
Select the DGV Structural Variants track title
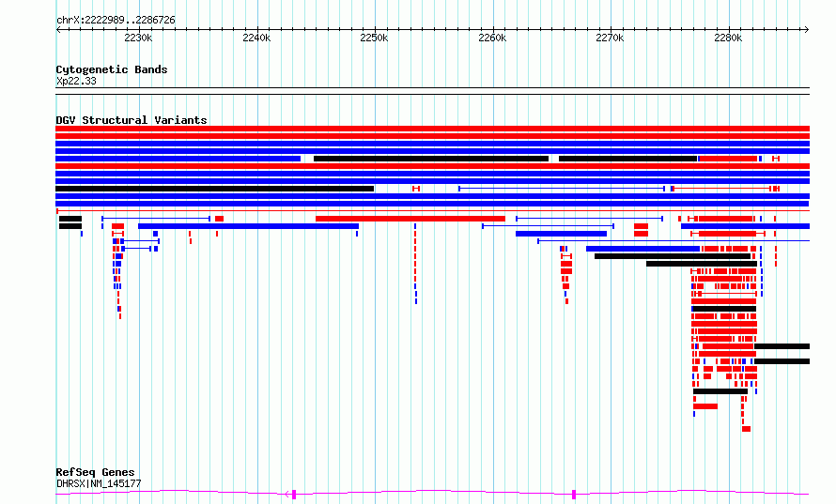(132, 120)
